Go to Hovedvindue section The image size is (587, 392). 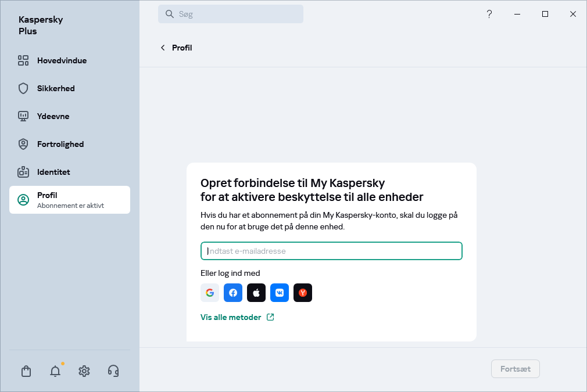pyautogui.click(x=62, y=60)
